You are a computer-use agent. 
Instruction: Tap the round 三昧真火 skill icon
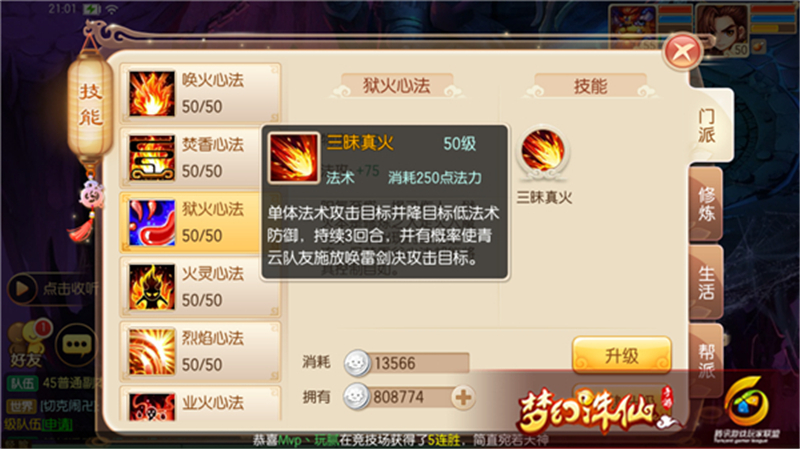pyautogui.click(x=543, y=152)
